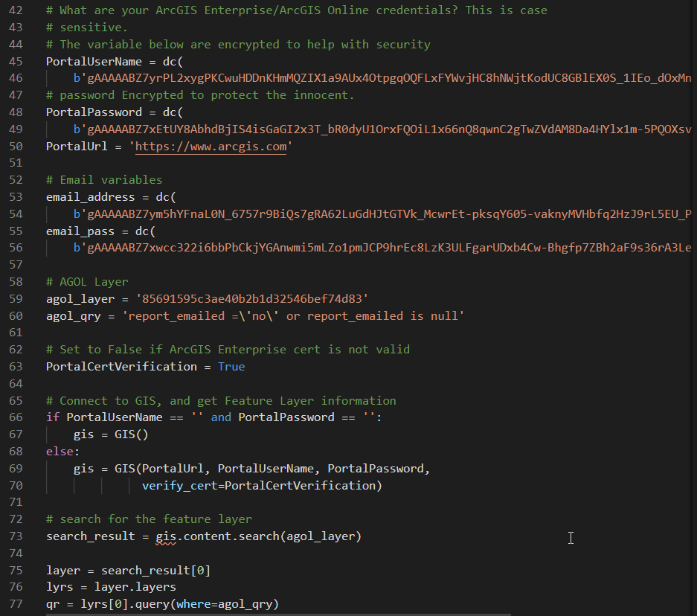Select line number 77 in the gutter
Screen dimensions: 697x616
tap(18, 603)
